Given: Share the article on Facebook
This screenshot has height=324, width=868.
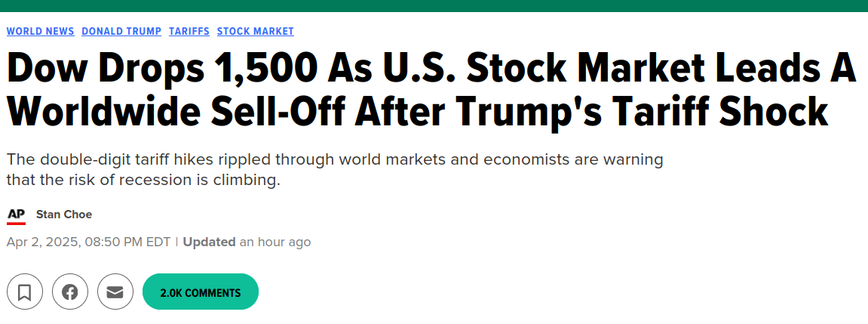Looking at the screenshot, I should pos(69,292).
